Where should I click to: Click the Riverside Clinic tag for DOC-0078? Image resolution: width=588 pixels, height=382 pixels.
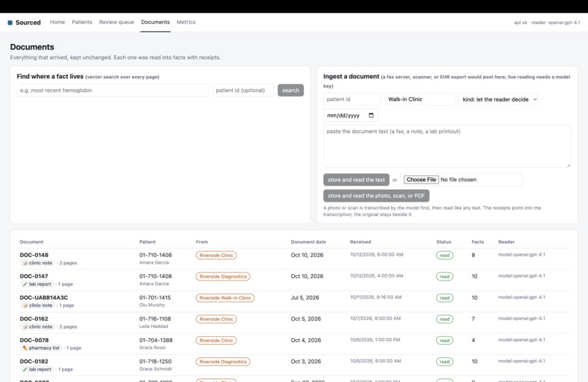pyautogui.click(x=216, y=340)
